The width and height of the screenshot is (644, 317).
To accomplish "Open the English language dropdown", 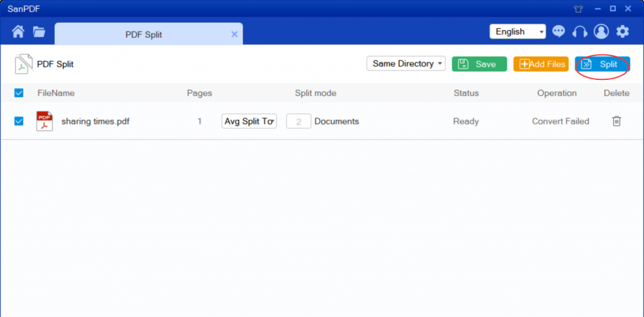I will pos(518,31).
